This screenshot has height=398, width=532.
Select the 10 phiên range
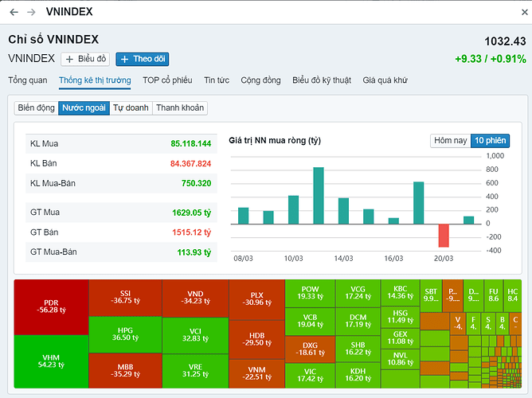[x=490, y=141]
